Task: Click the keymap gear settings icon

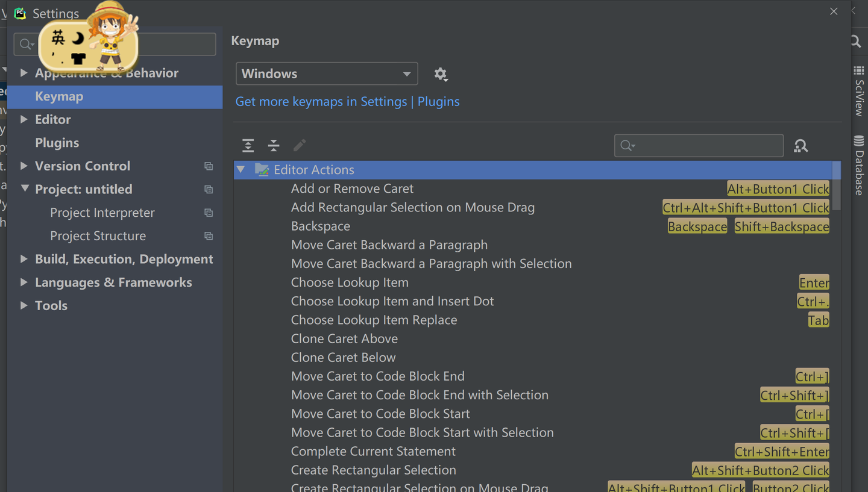Action: [441, 74]
